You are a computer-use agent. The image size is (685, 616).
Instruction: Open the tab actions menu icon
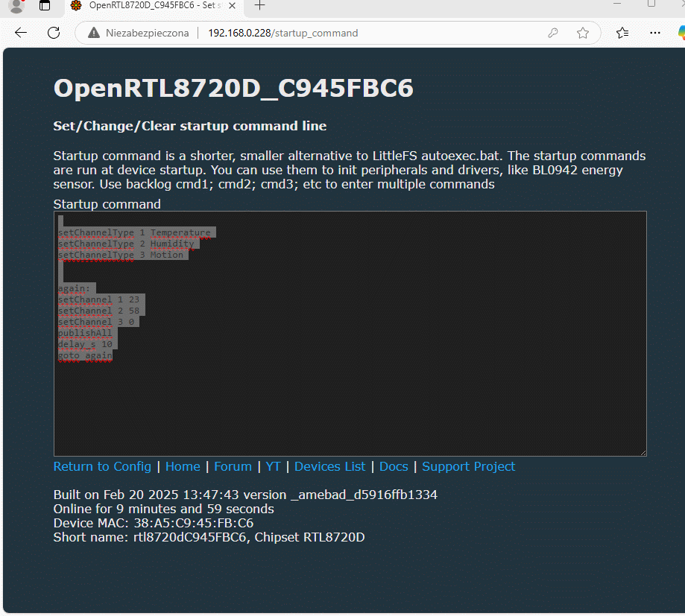click(x=45, y=5)
